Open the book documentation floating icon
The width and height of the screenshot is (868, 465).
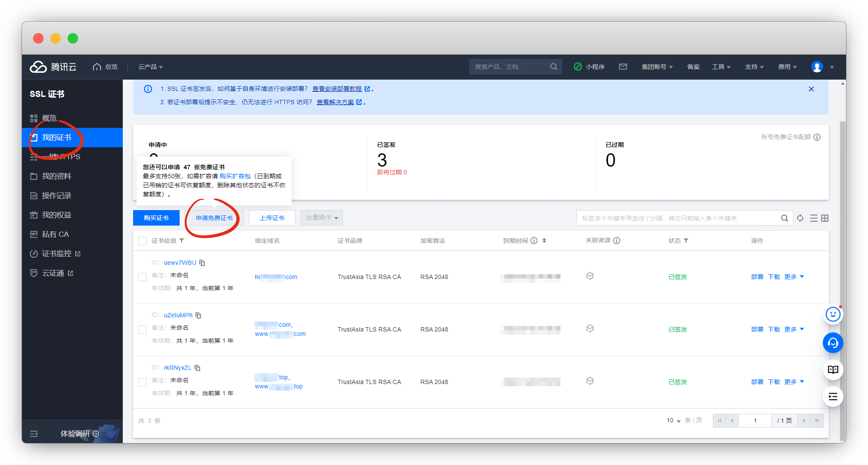[x=833, y=370]
